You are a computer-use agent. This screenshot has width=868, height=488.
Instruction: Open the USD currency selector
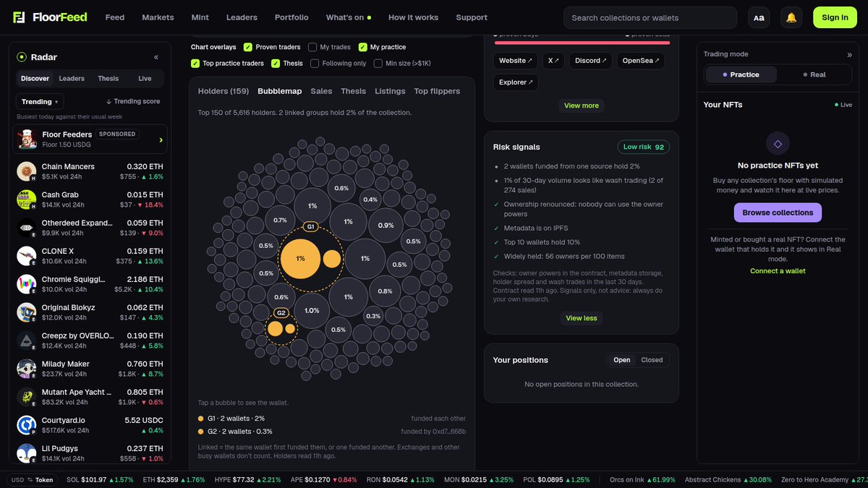17,480
